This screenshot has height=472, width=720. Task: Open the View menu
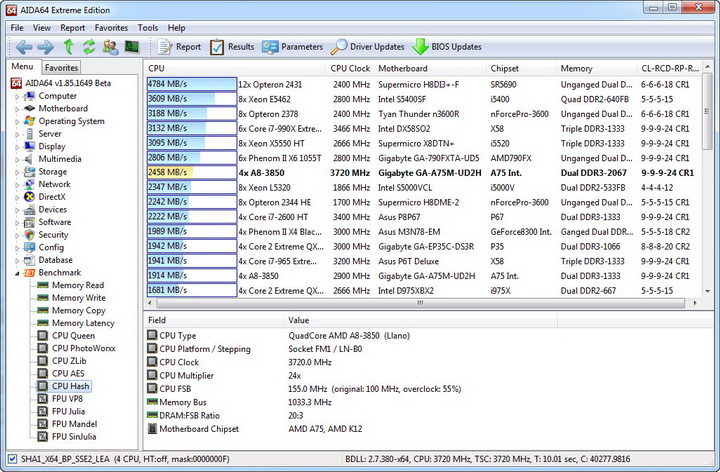tap(41, 28)
